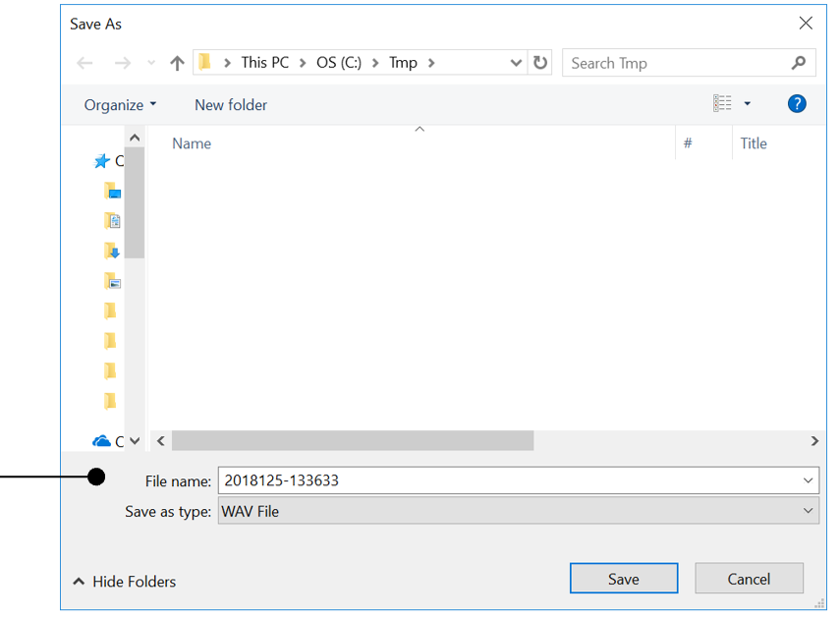
Task: Select the OneDrive cloud icon in navigation pane
Action: point(101,441)
